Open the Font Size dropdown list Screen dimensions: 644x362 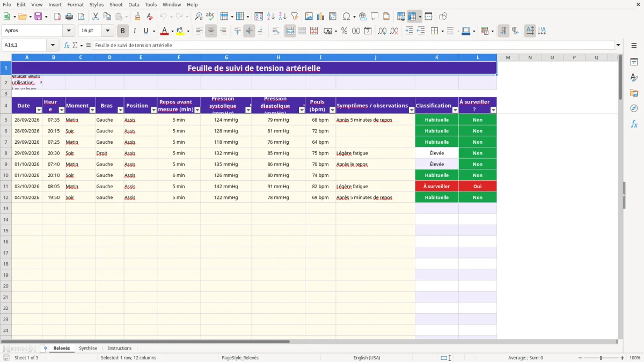pyautogui.click(x=107, y=31)
